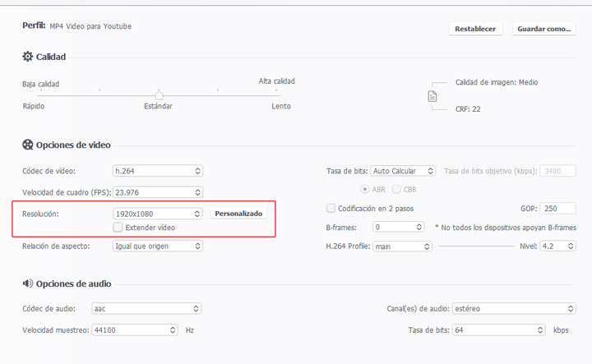Click the quality slider handle
Viewport: 592px width, 364px height.
[x=159, y=95]
